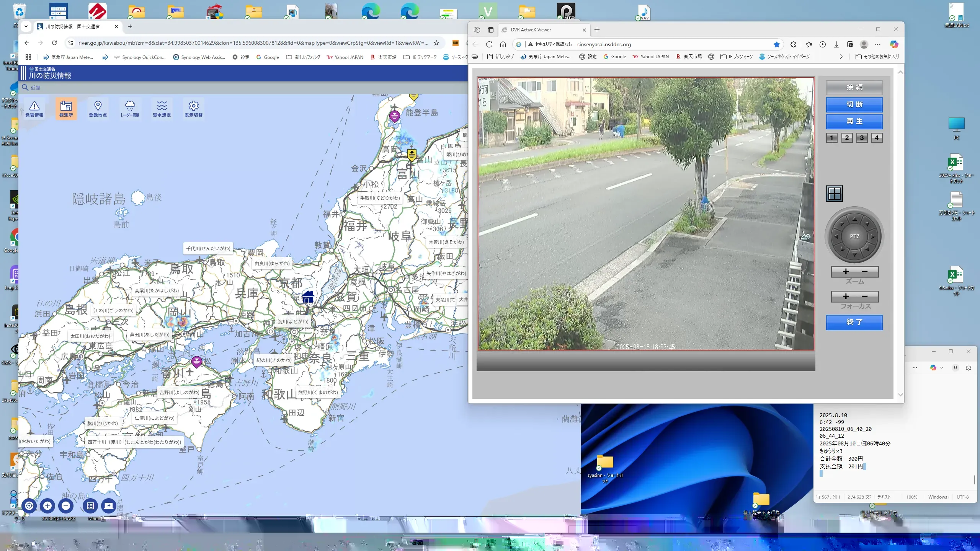980x551 pixels.
Task: Toggle the 観測所 observation stations button
Action: (66, 108)
